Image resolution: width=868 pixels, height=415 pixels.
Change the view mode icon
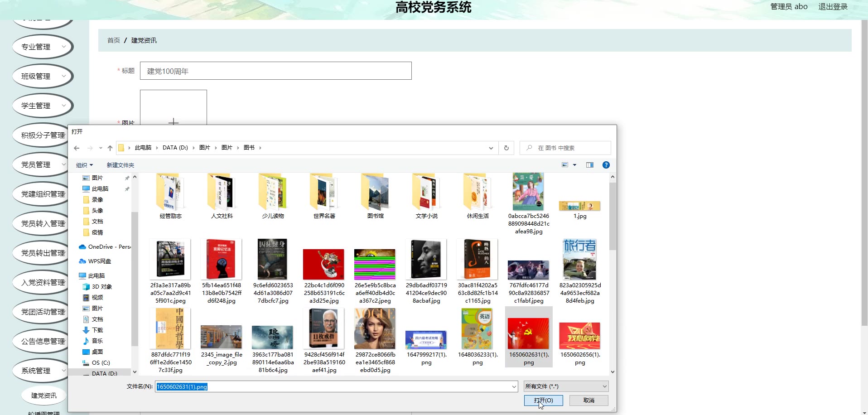click(x=565, y=165)
